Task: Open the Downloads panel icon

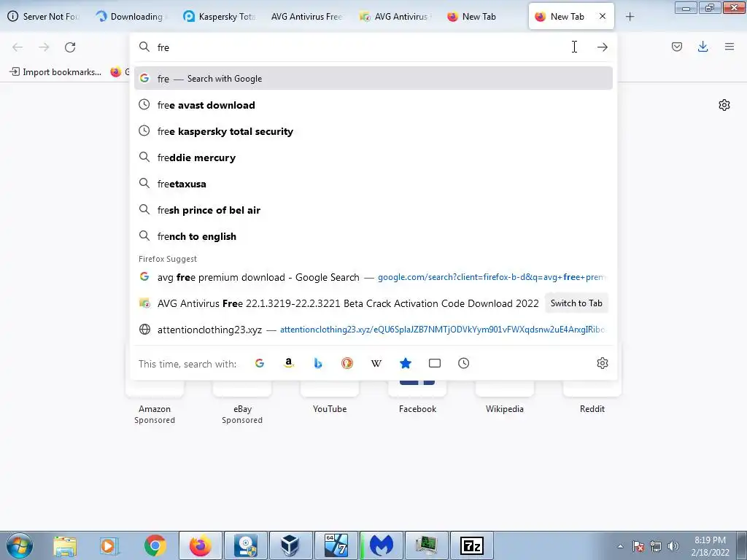Action: pos(703,47)
